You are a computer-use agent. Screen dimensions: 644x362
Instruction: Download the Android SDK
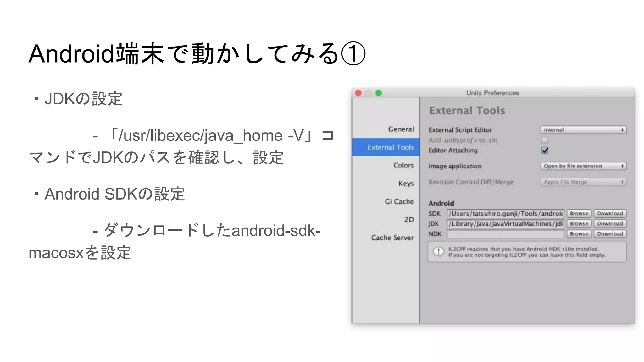click(610, 214)
